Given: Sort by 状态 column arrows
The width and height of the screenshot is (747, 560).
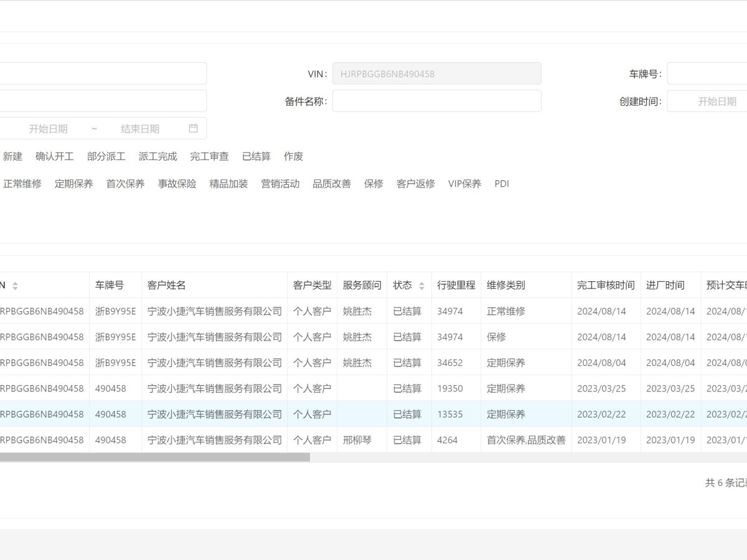Looking at the screenshot, I should [x=421, y=286].
